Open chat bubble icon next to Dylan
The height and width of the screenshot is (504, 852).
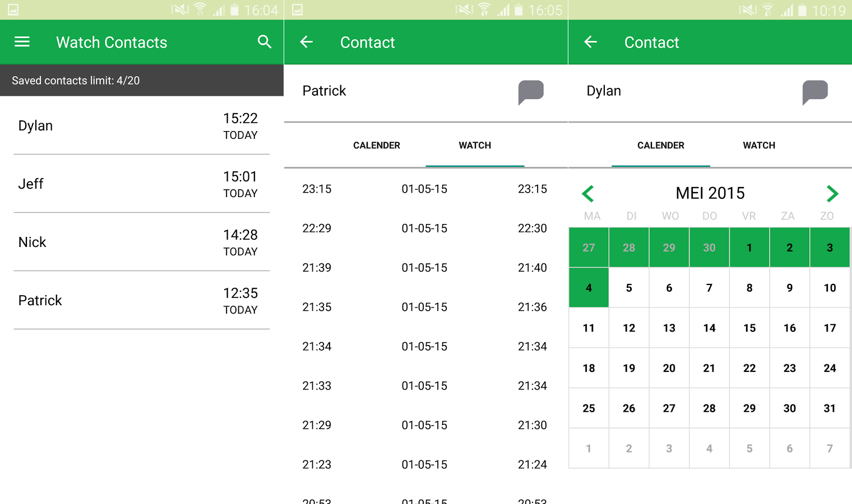tap(815, 92)
